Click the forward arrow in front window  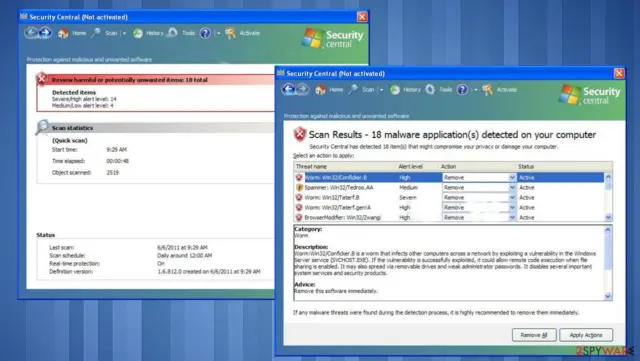tap(302, 89)
